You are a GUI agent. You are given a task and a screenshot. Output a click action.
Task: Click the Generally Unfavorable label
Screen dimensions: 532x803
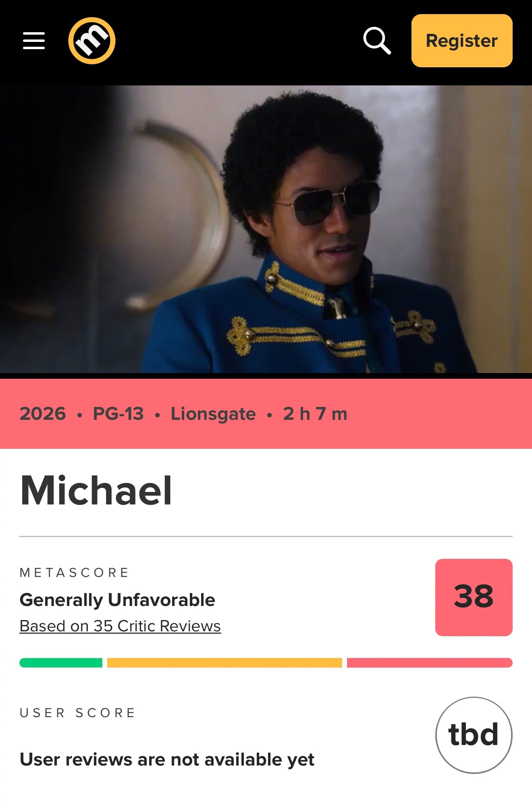[x=117, y=600]
